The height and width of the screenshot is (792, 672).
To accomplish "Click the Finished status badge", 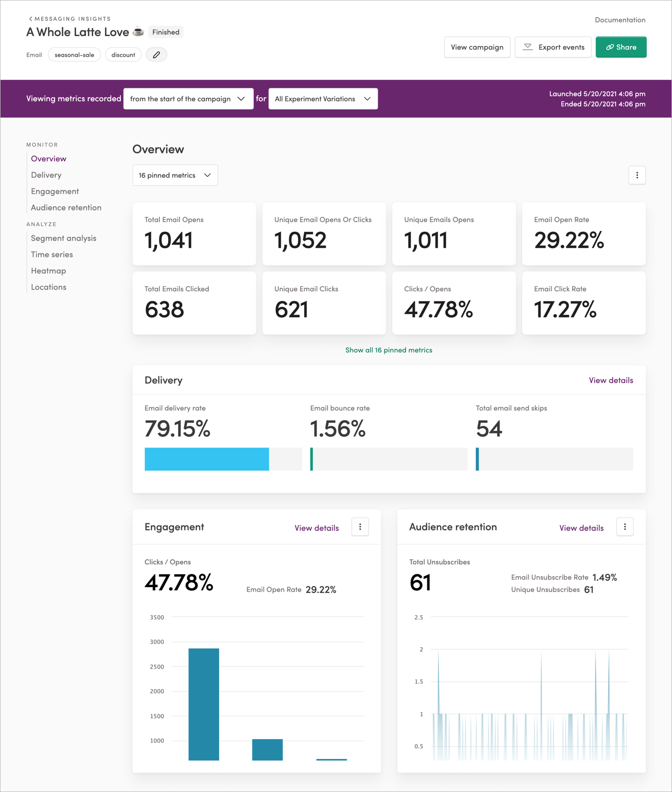I will [x=165, y=32].
